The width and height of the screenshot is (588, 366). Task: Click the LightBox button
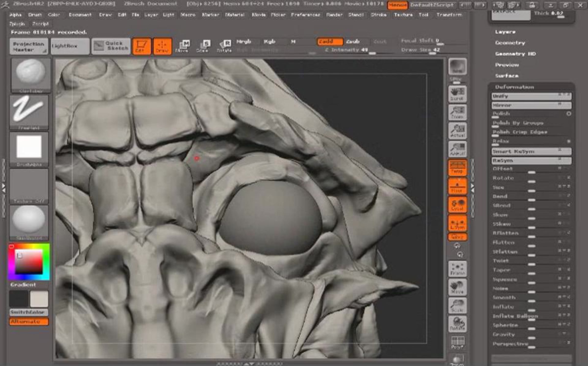70,46
